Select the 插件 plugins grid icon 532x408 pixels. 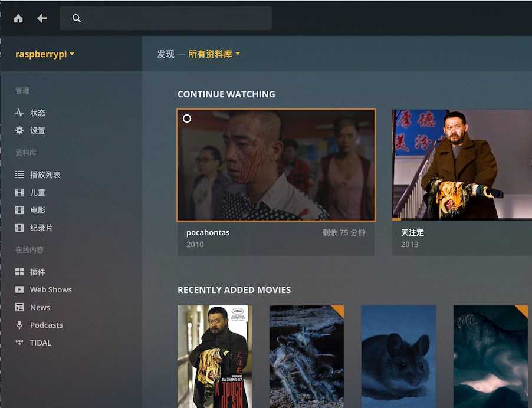click(19, 272)
